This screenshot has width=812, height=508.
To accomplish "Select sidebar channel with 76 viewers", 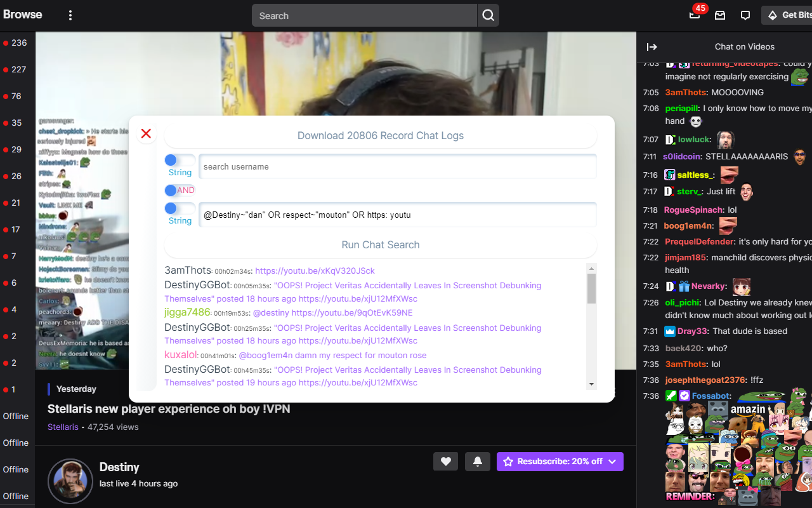I will click(13, 97).
